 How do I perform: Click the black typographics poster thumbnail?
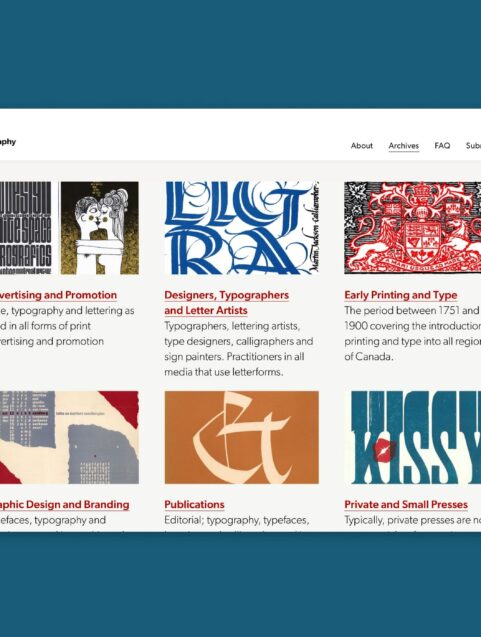(x=26, y=228)
